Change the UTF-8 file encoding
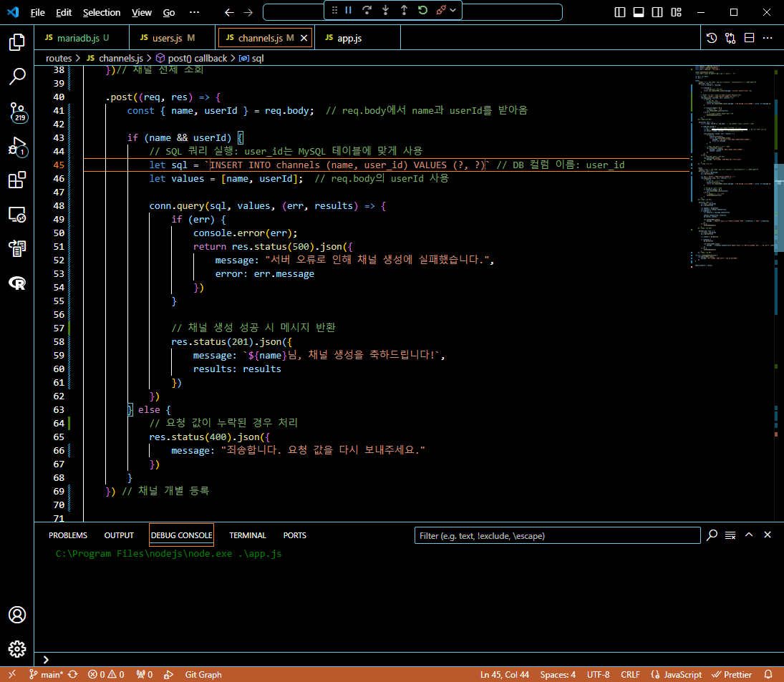The image size is (784, 682). (x=598, y=675)
